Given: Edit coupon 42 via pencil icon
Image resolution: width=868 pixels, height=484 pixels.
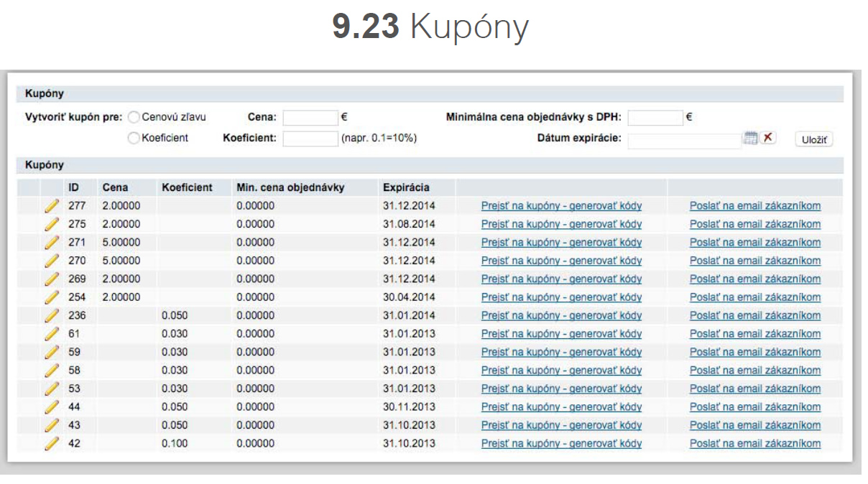Looking at the screenshot, I should 51,444.
